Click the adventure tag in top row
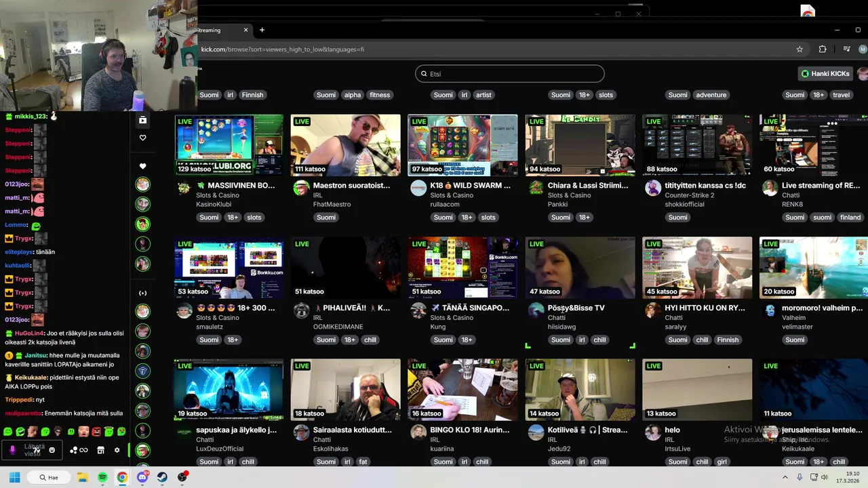This screenshot has width=868, height=488. pos(711,95)
